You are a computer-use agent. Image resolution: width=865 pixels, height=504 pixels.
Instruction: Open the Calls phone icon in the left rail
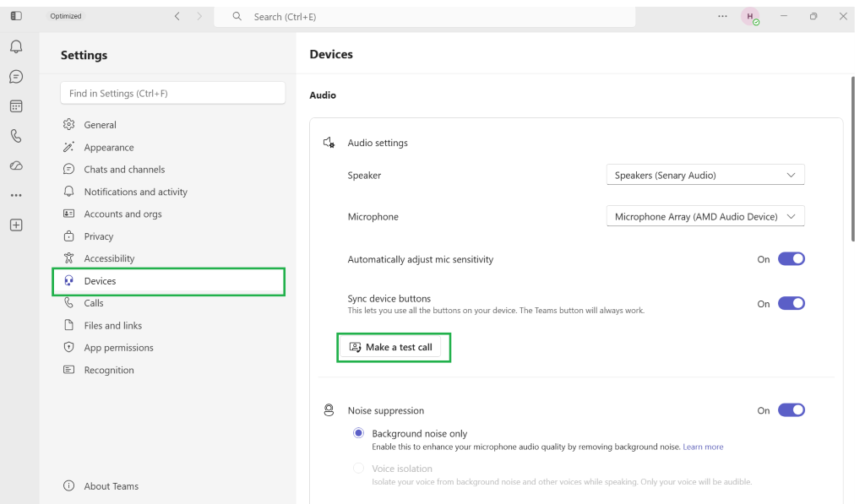(16, 136)
